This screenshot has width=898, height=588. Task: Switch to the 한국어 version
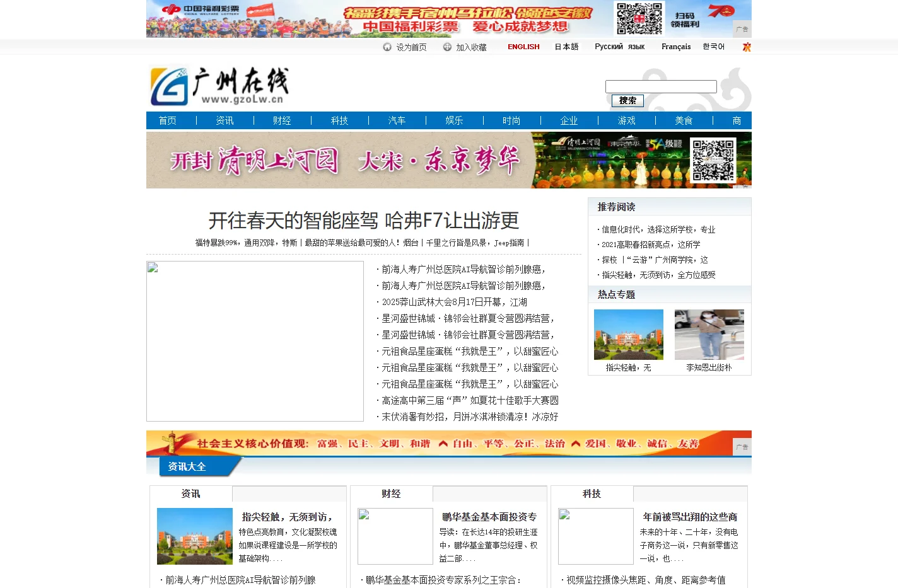(714, 47)
